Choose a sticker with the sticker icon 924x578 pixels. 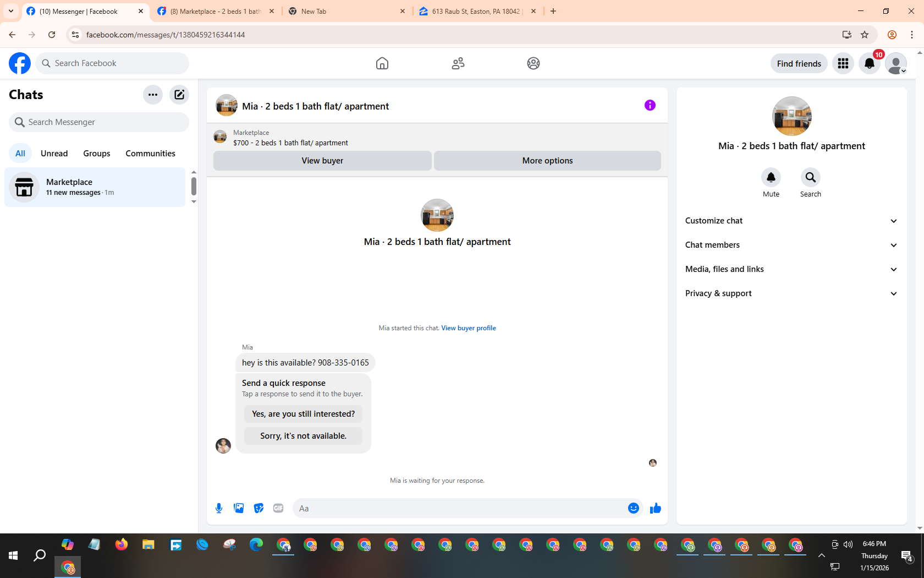[x=258, y=508]
